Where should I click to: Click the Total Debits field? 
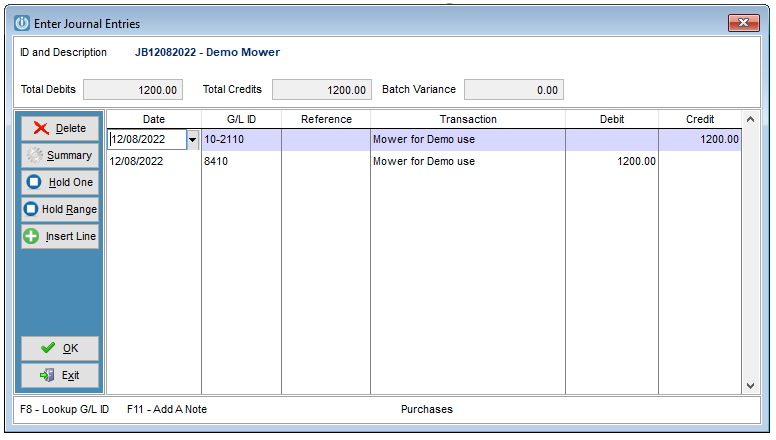coord(133,90)
